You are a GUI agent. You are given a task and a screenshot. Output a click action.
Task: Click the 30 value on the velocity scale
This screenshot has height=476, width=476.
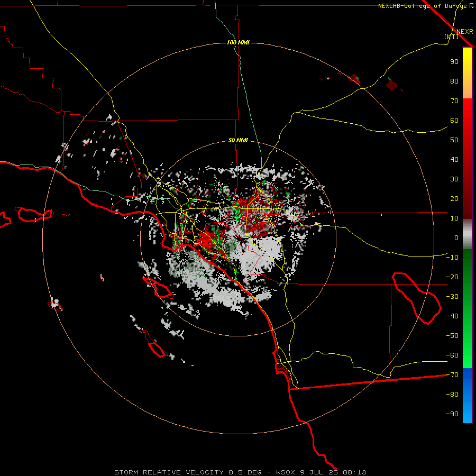click(454, 179)
